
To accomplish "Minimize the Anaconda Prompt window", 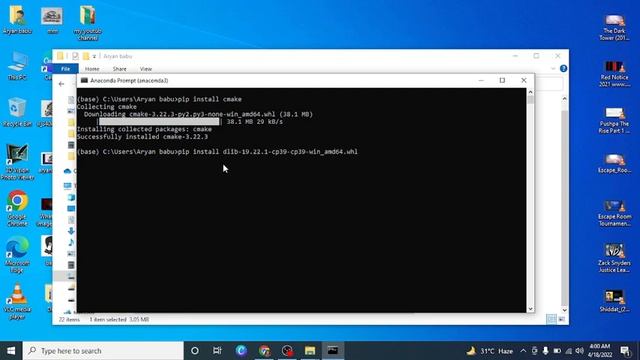I will (481, 80).
